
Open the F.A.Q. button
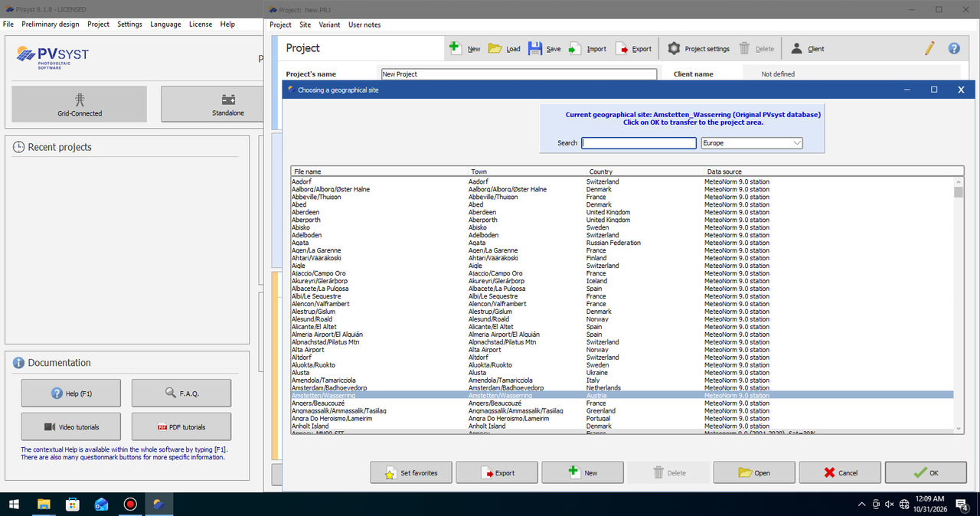coord(181,393)
